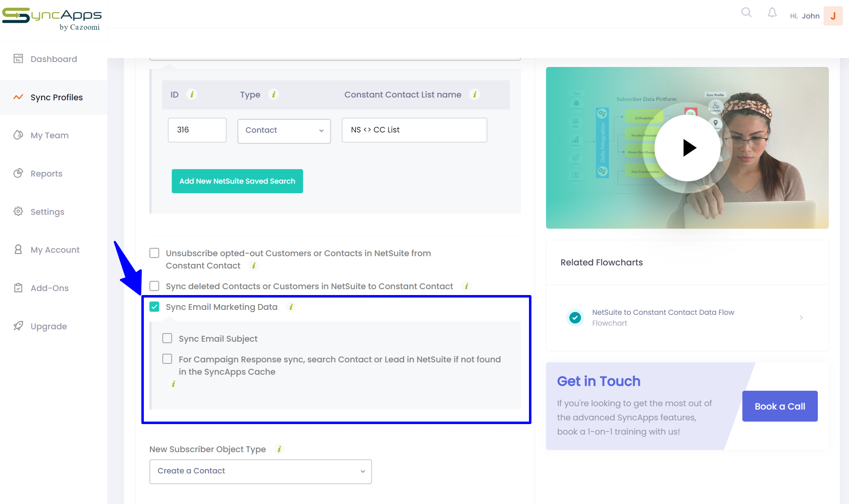This screenshot has height=504, width=849.
Task: Click the My Account person icon
Action: point(18,250)
